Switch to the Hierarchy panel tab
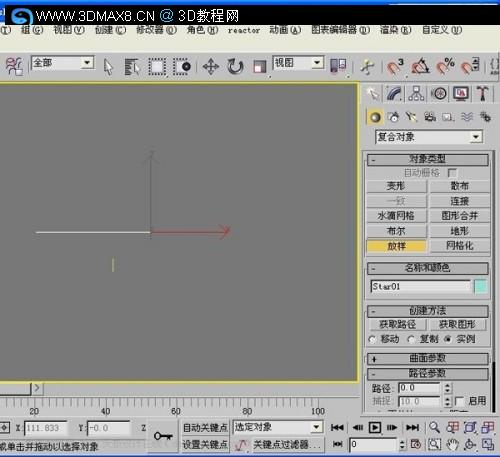Image resolution: width=500 pixels, height=457 pixels. (416, 94)
